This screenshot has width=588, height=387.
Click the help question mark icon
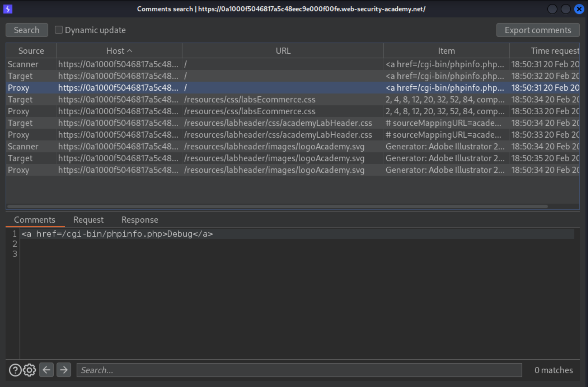tap(15, 370)
